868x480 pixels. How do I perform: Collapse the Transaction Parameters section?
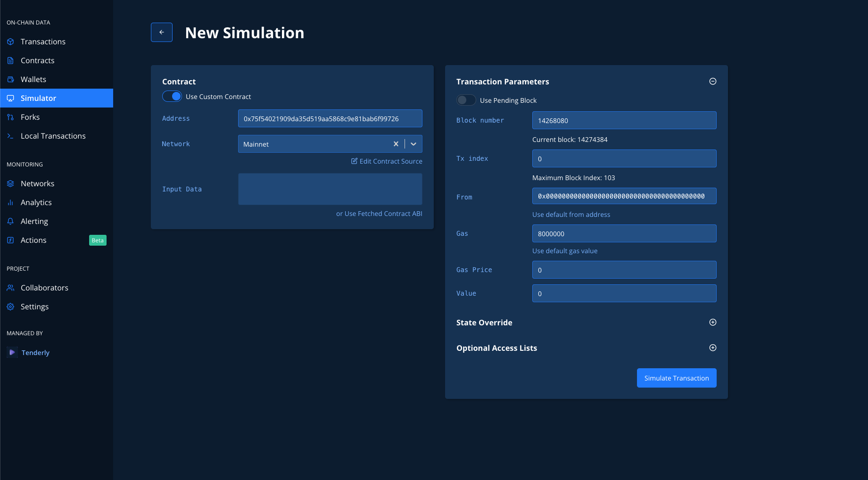tap(713, 82)
